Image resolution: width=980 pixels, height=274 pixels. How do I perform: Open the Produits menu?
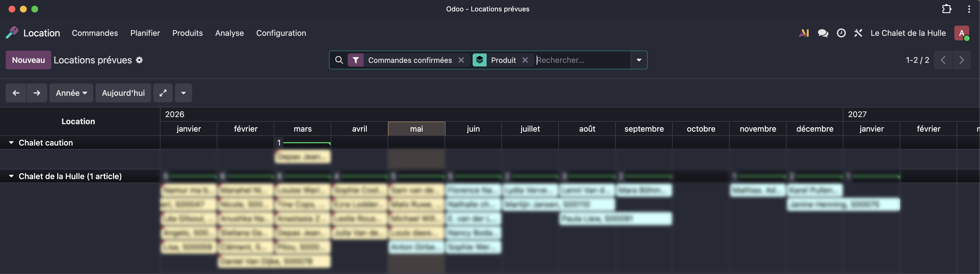coord(188,33)
